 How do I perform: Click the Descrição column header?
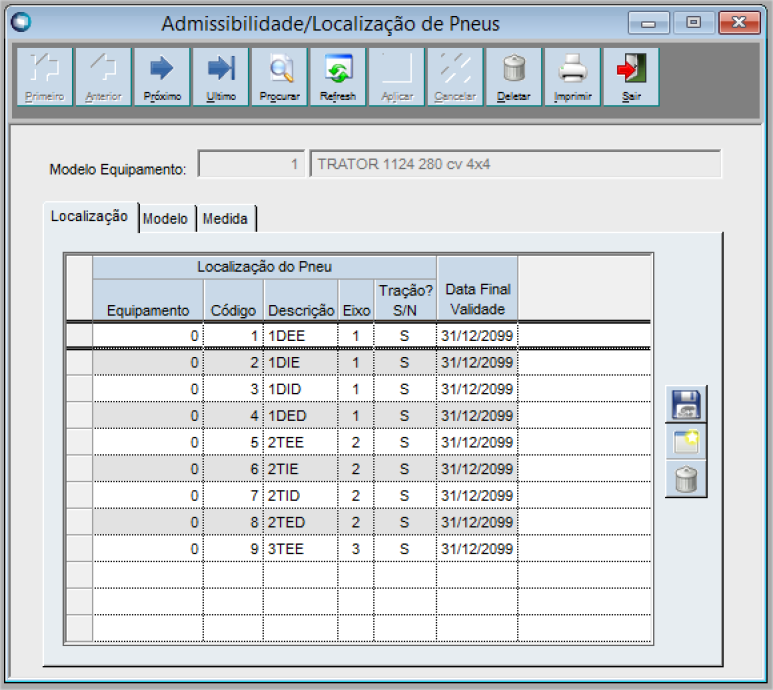[x=301, y=300]
